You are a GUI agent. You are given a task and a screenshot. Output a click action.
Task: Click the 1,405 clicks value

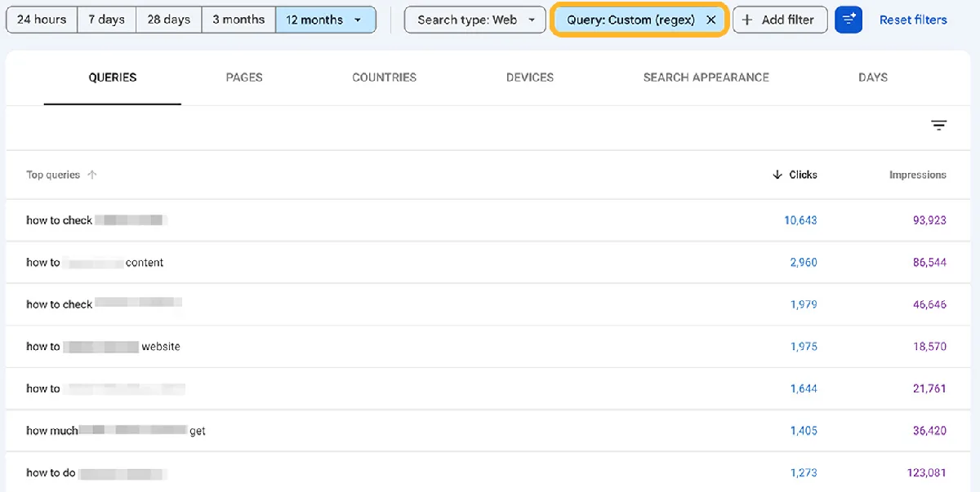coord(804,431)
